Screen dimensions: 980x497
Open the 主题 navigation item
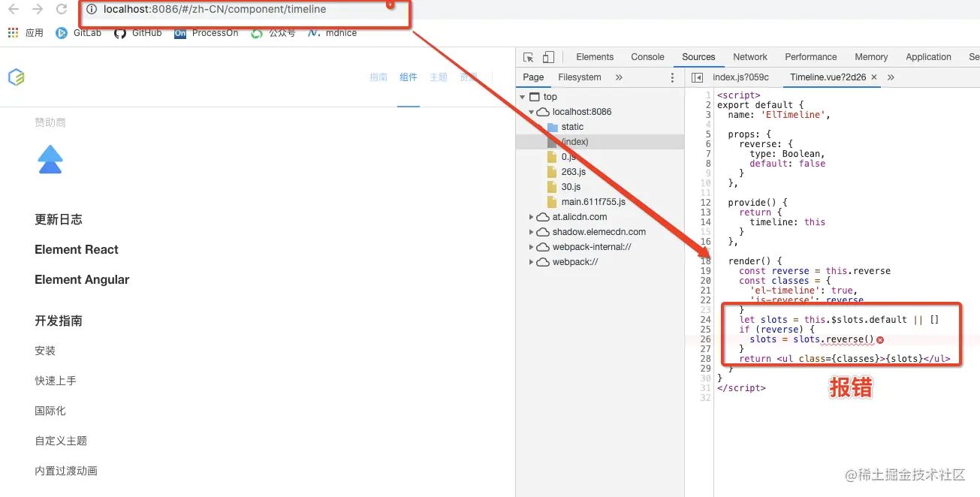pos(439,77)
